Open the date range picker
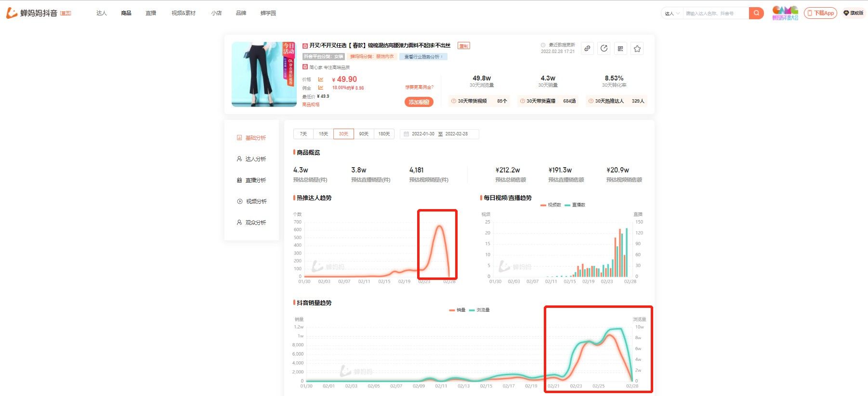The image size is (868, 396). click(439, 134)
